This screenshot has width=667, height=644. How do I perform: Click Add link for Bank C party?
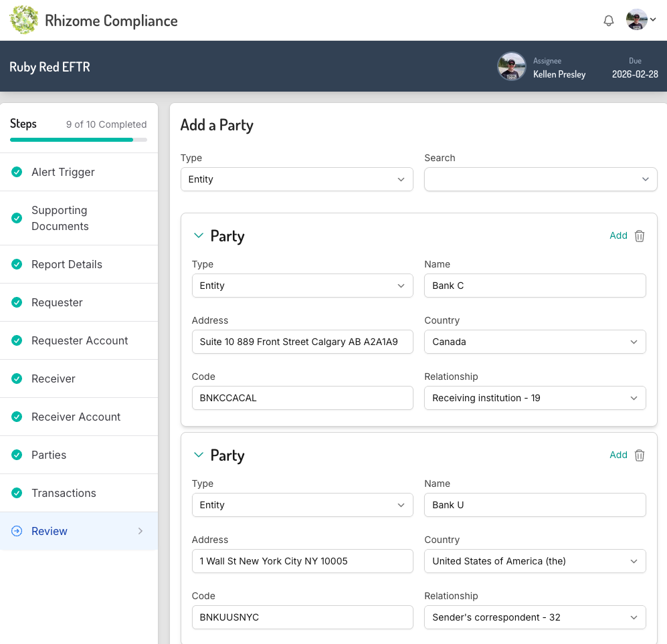point(618,235)
